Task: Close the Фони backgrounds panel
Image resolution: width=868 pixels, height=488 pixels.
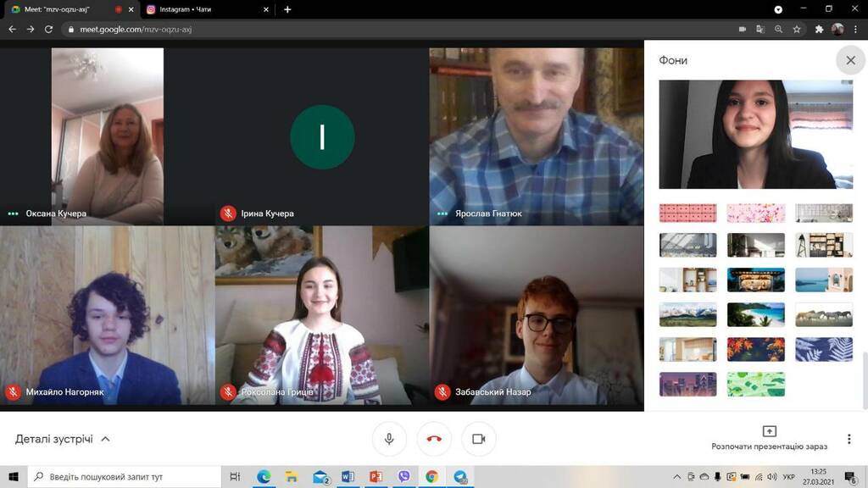Action: pyautogui.click(x=850, y=60)
